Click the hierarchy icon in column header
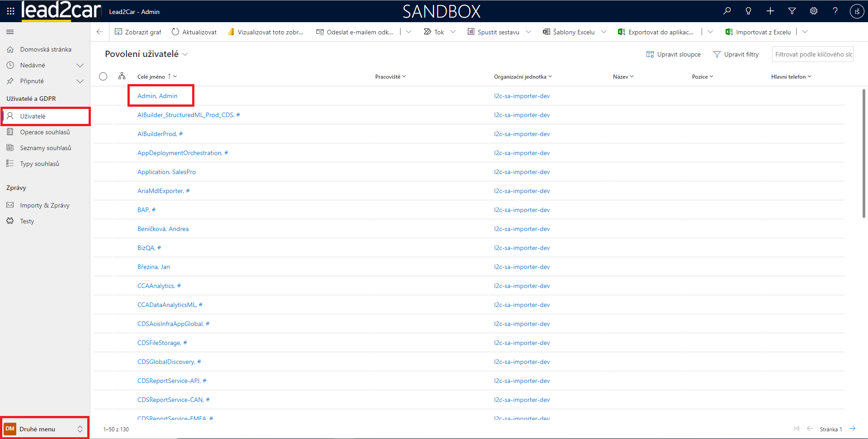 (122, 76)
